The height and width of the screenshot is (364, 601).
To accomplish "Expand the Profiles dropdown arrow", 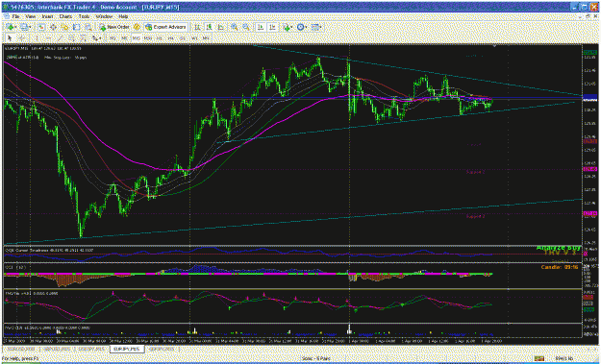I will 30,27.
